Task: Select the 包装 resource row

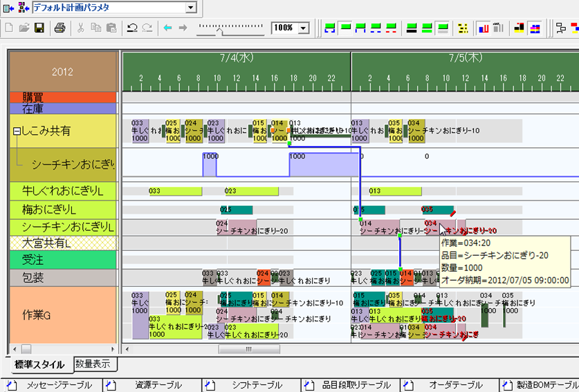Action: point(63,278)
